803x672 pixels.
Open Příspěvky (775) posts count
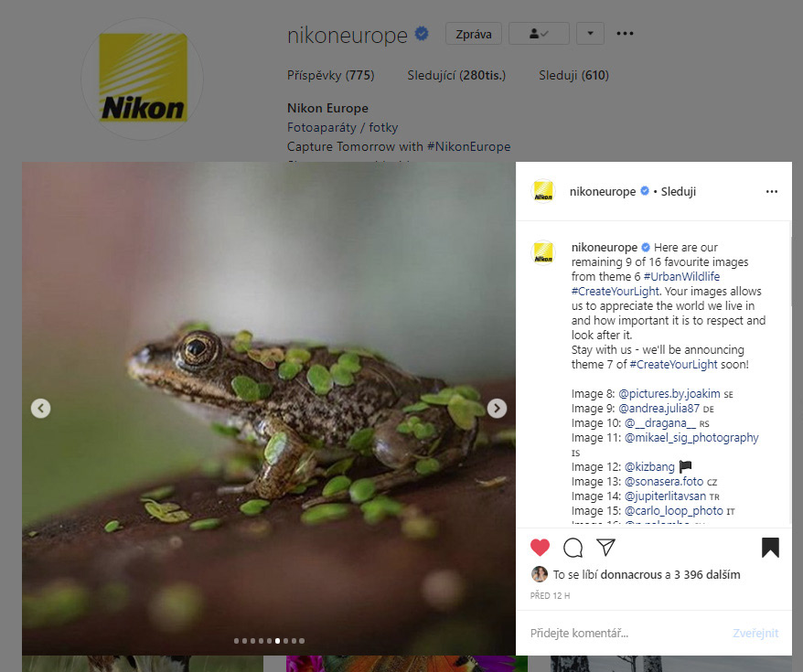pos(330,75)
